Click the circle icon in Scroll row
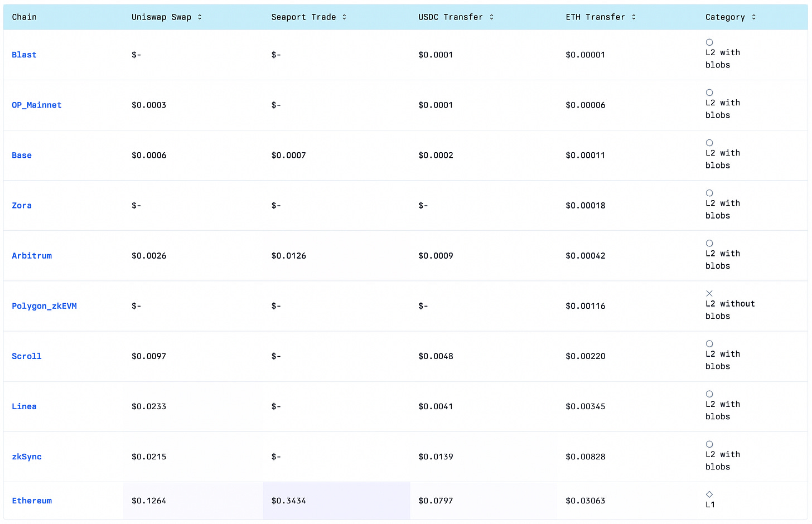The height and width of the screenshot is (524, 812). pyautogui.click(x=709, y=344)
